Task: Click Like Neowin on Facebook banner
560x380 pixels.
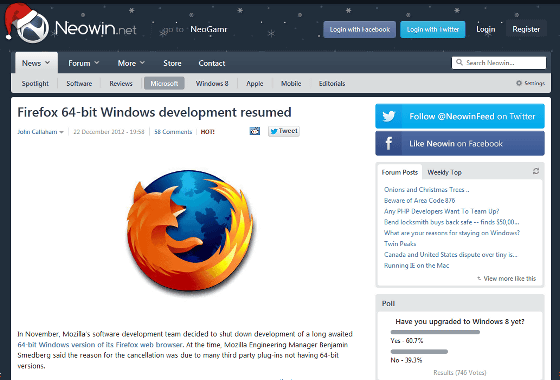Action: 460,144
